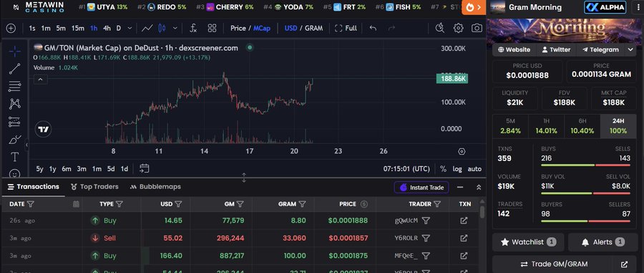
Task: Select the 6H stats tab
Action: (x=582, y=126)
